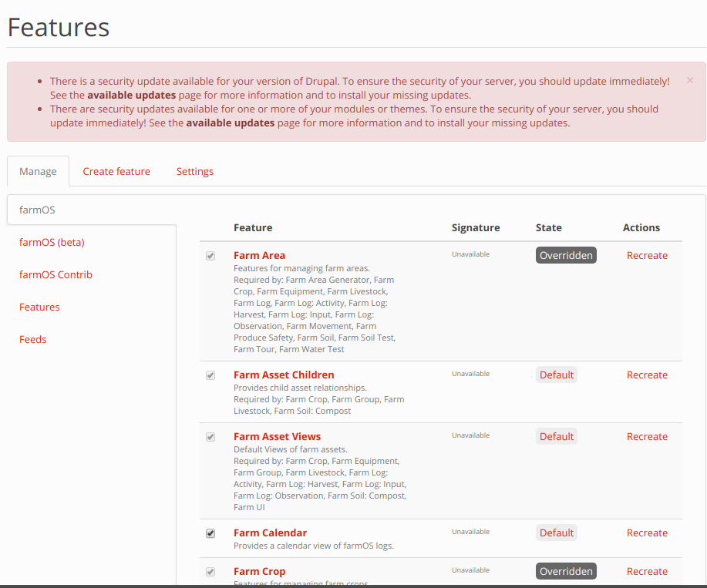Toggle the Farm Asset Views checkbox
The height and width of the screenshot is (588, 707).
tap(210, 437)
